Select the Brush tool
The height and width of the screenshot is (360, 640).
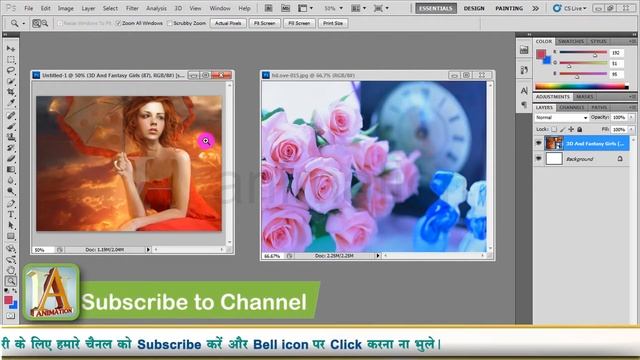tap(11, 126)
